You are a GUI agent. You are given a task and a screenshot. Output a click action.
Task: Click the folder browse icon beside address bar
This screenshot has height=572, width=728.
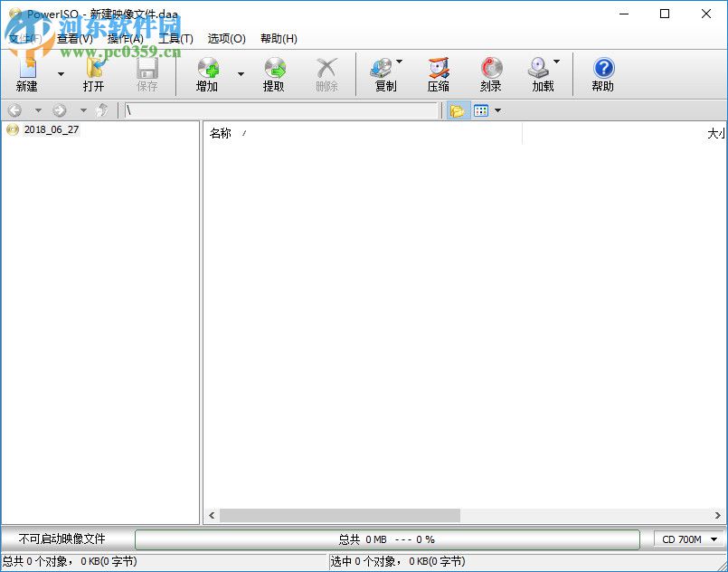tap(459, 110)
